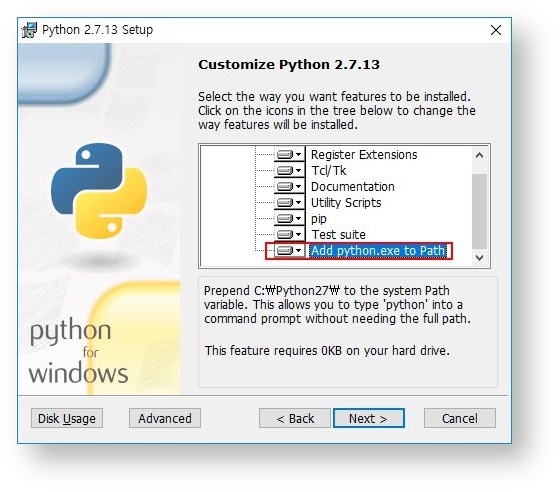Click the Next button
This screenshot has width=560, height=492.
tap(369, 418)
